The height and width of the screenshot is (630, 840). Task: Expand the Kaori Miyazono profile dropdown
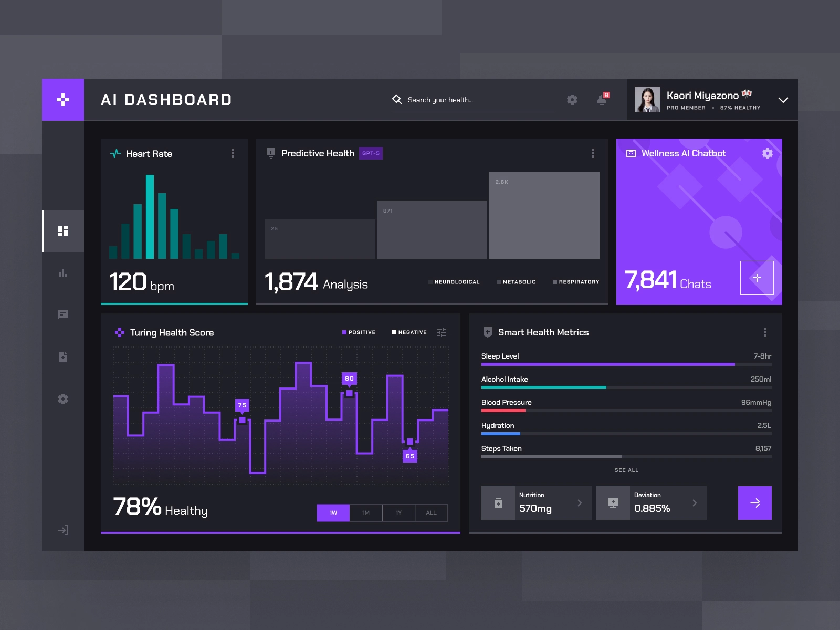(x=783, y=100)
